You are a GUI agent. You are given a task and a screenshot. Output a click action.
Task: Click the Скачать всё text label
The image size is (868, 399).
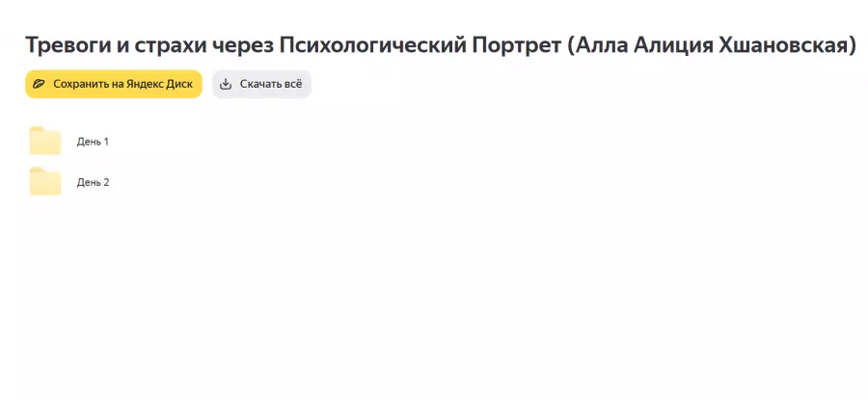point(271,84)
